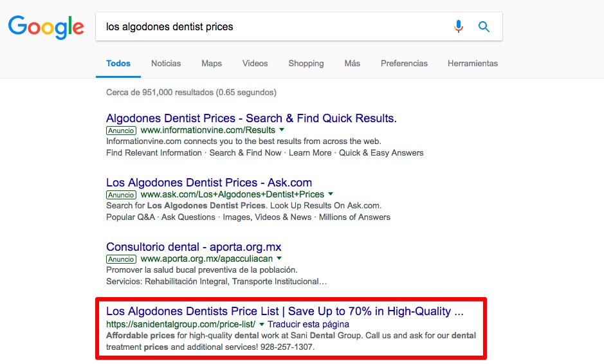
Task: Start voice search with the microphone icon
Action: tap(459, 26)
